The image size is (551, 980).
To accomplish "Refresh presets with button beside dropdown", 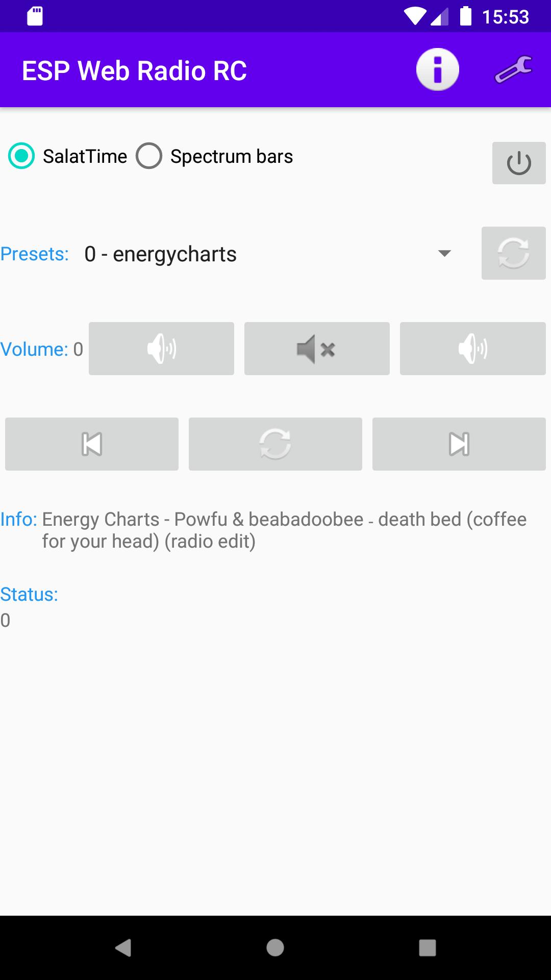I will coord(513,253).
